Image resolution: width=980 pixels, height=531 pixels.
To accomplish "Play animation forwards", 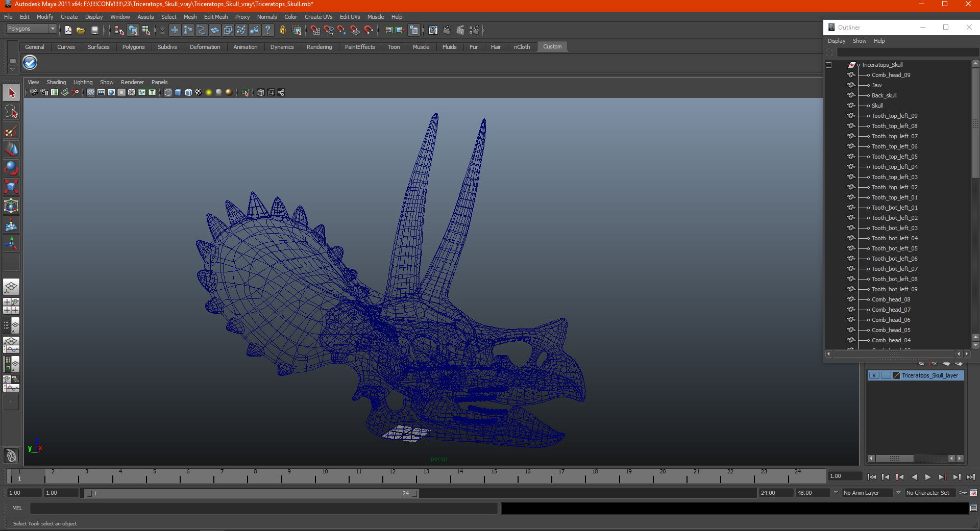I will coord(928,477).
